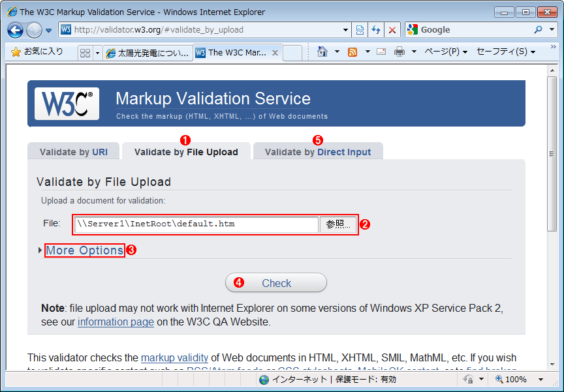Switch to Validate by Direct Input tab
The height and width of the screenshot is (392, 564).
point(318,152)
